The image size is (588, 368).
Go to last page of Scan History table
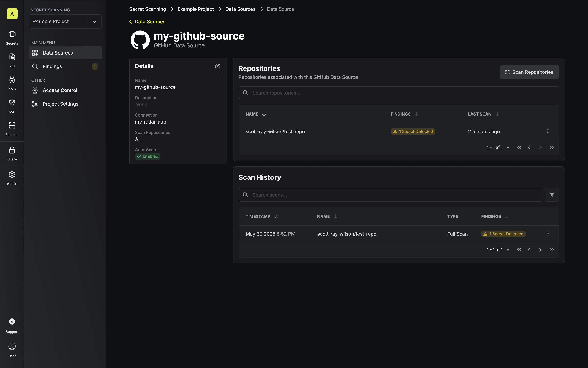(x=552, y=250)
